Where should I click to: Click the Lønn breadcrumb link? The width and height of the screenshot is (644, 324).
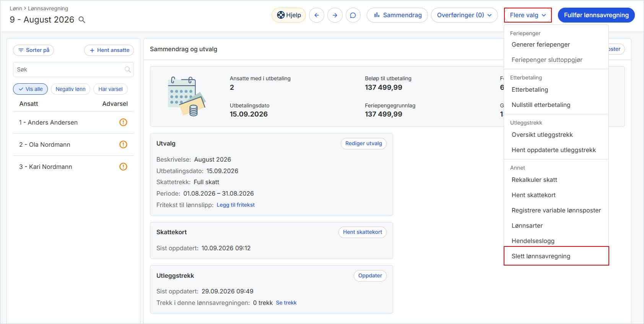tap(16, 8)
